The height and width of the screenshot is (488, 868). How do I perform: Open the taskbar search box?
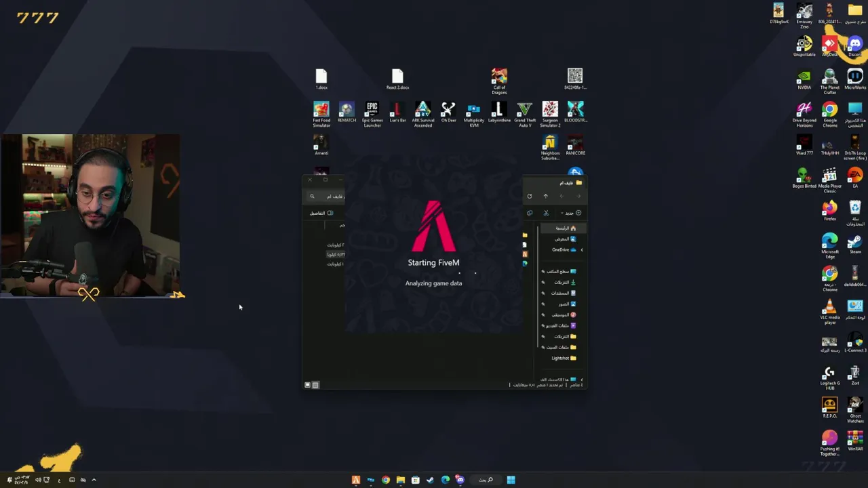pyautogui.click(x=486, y=480)
